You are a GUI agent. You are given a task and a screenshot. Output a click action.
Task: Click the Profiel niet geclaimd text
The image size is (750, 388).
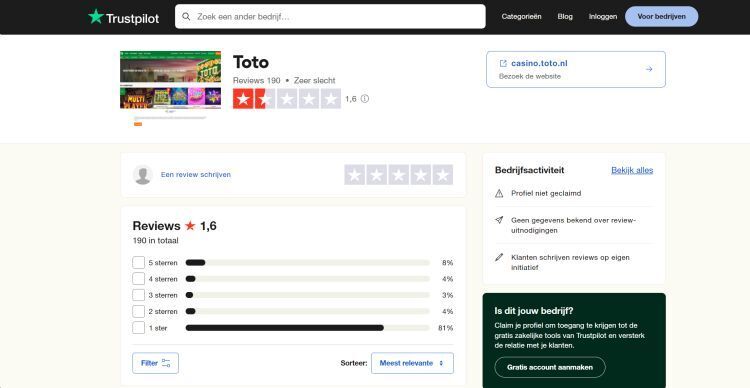pos(546,193)
